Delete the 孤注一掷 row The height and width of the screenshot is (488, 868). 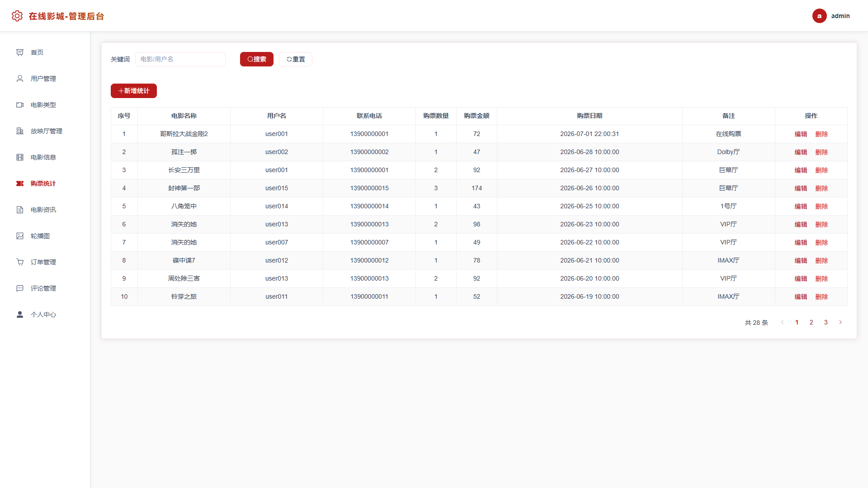click(821, 152)
